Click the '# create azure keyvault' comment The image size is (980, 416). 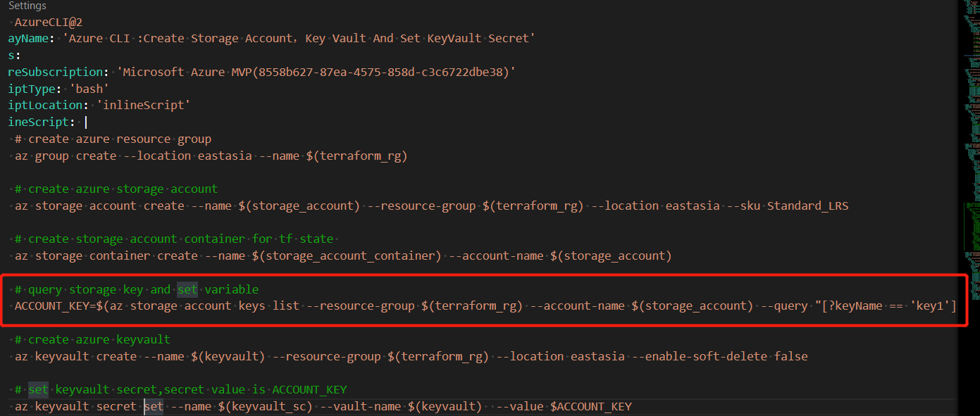click(x=92, y=339)
